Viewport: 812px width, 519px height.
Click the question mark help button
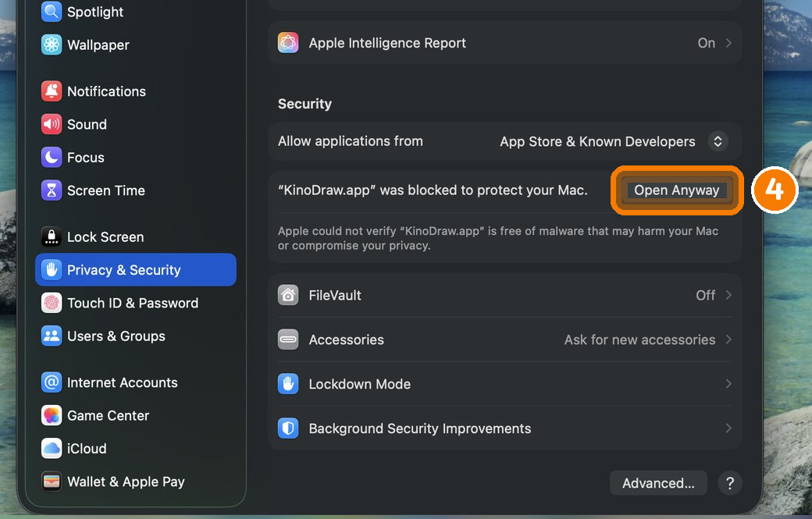pos(730,483)
